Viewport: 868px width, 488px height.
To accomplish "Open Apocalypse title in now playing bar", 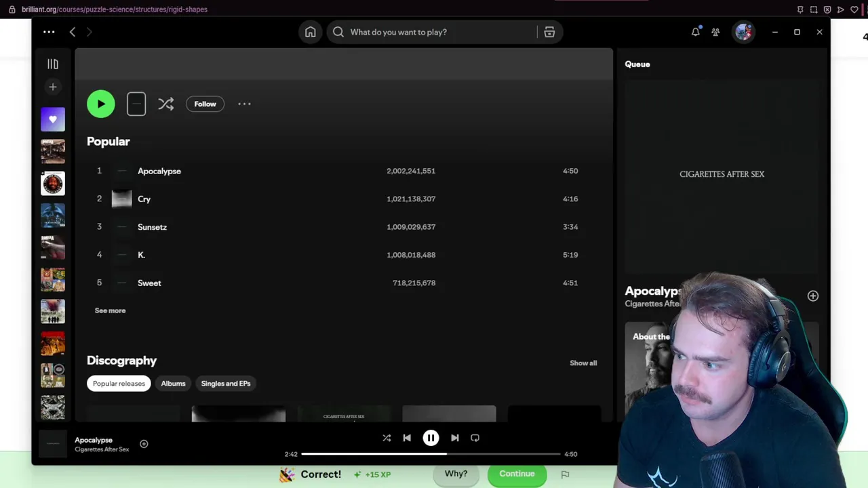I will tap(94, 440).
